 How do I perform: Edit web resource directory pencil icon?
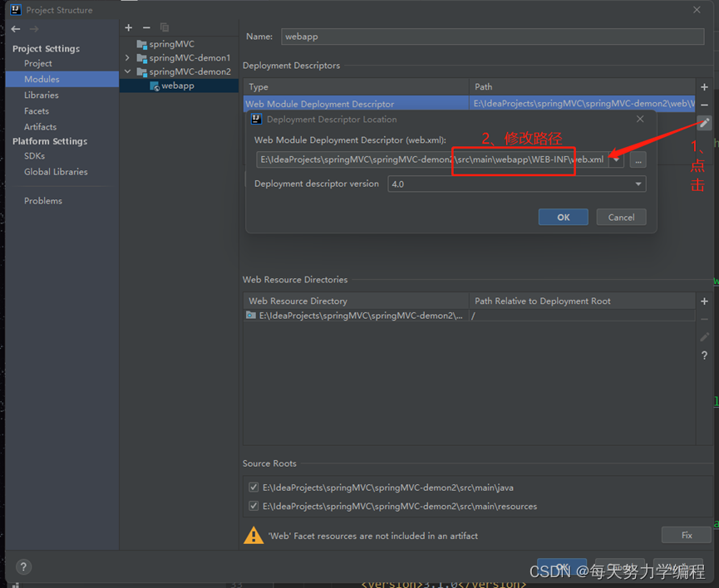(x=704, y=337)
